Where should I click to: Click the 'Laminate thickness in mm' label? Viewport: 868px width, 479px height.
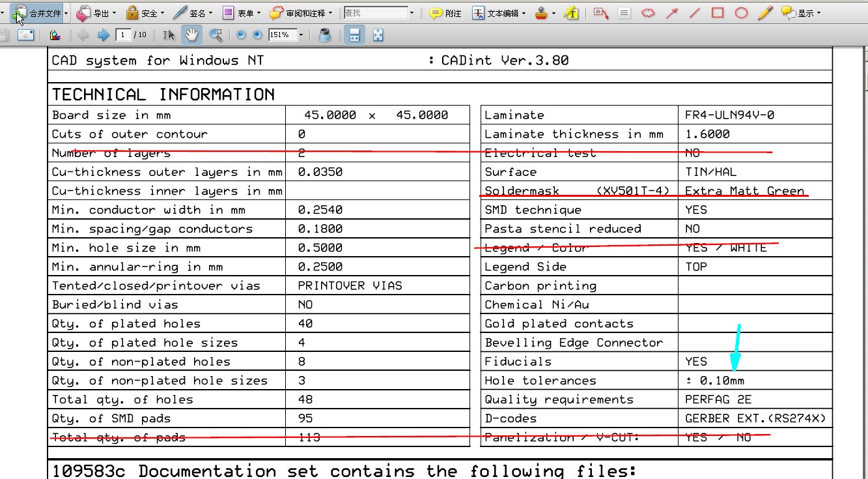(574, 134)
